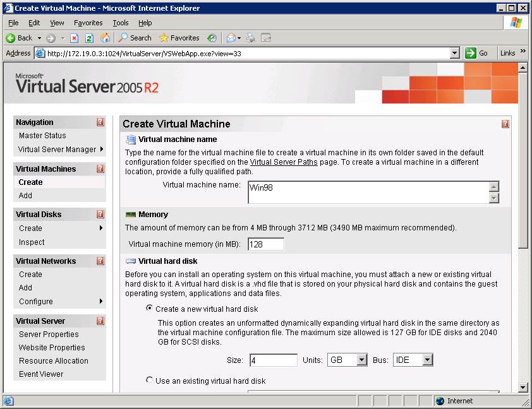
Task: Click the Print icon in toolbar
Action: coord(251,38)
